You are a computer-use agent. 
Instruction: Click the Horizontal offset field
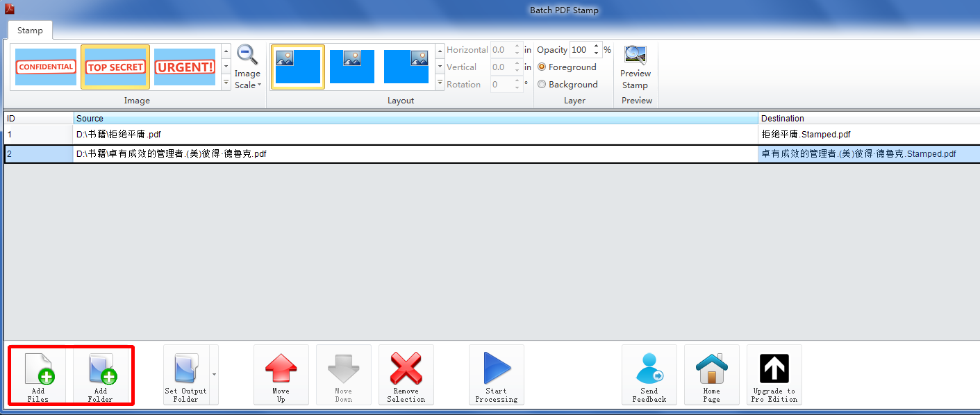click(x=501, y=50)
